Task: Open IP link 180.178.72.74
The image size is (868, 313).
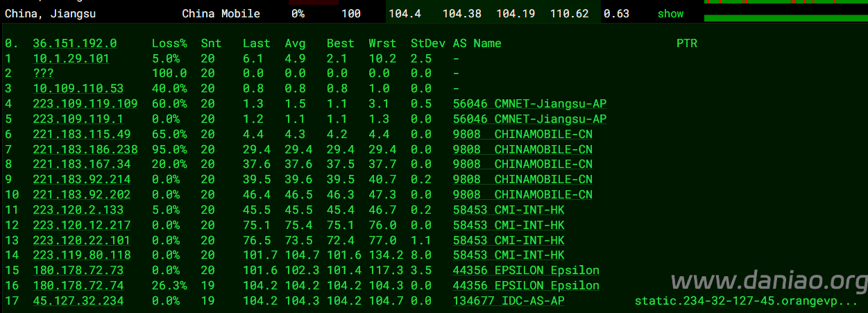Action: coord(78,285)
